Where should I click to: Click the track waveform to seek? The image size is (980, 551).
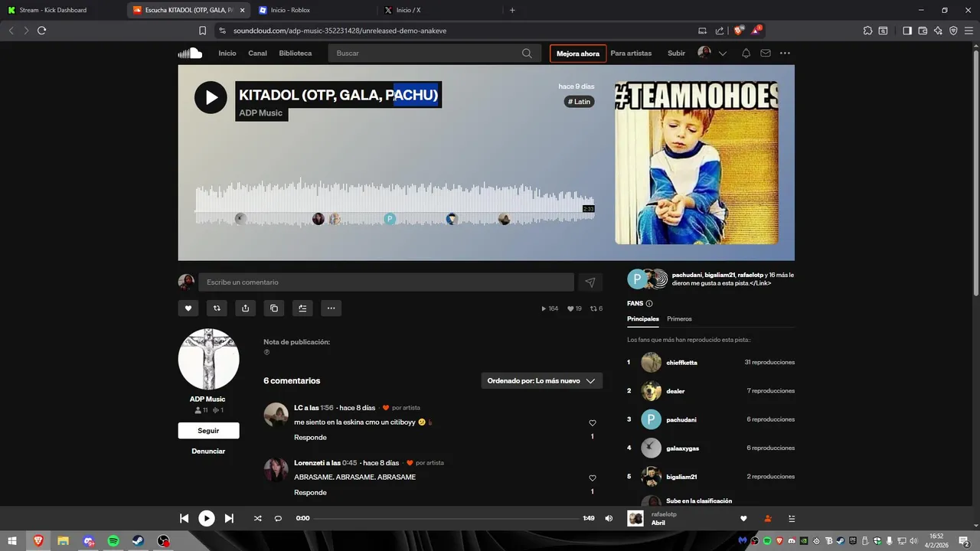[394, 202]
